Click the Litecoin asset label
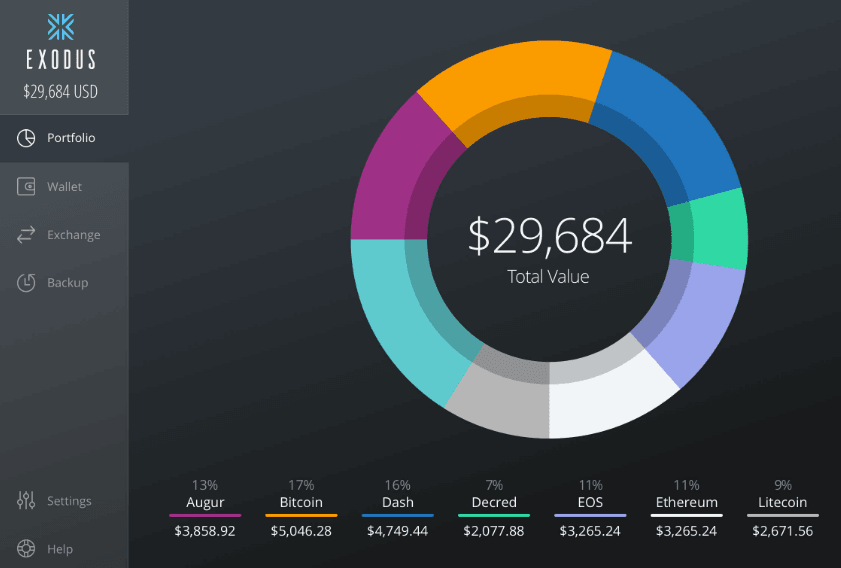This screenshot has height=568, width=841. pyautogui.click(x=783, y=503)
